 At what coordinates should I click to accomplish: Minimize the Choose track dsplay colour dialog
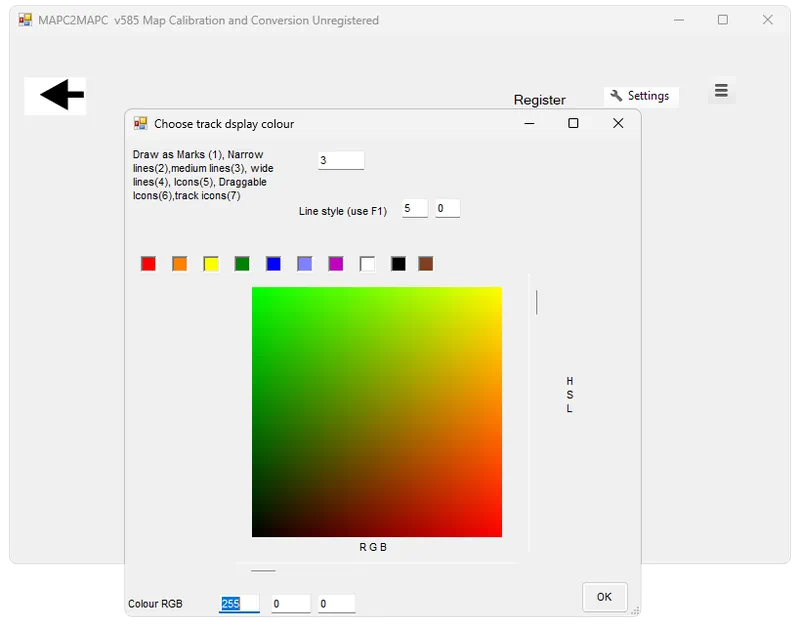pyautogui.click(x=529, y=123)
